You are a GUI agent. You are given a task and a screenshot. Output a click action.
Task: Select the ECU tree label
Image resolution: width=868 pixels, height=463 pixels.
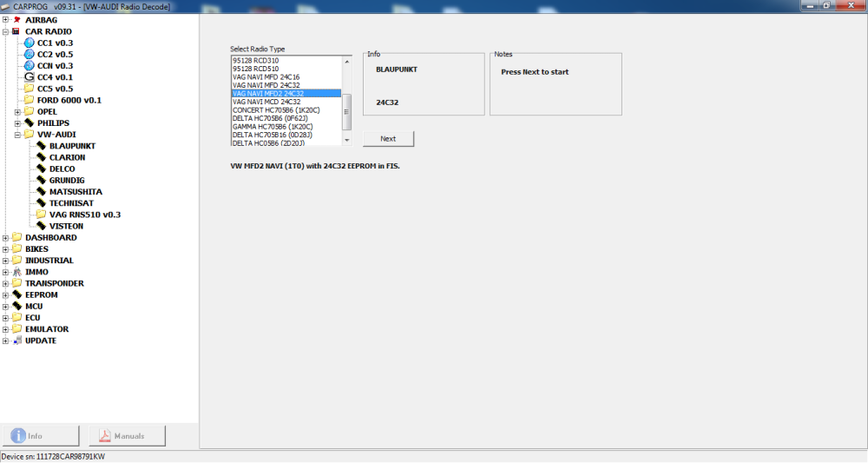coord(33,317)
